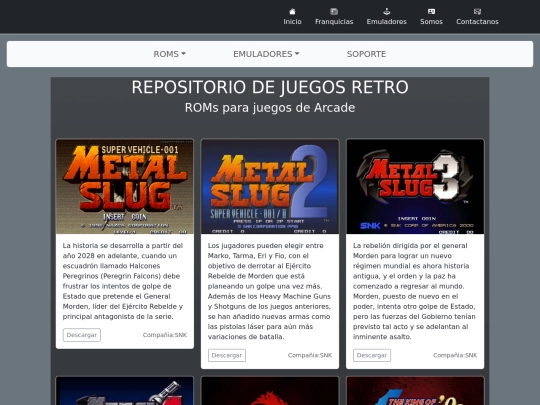Open the Metal Slug 4 cover image
The height and width of the screenshot is (405, 540).
pyautogui.click(x=125, y=391)
